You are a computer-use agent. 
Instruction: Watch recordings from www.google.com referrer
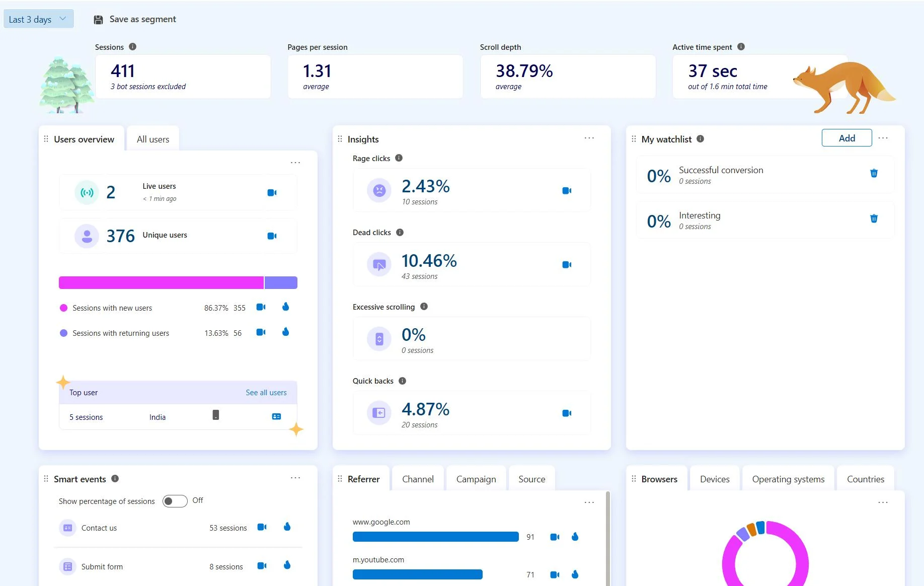[x=555, y=537]
